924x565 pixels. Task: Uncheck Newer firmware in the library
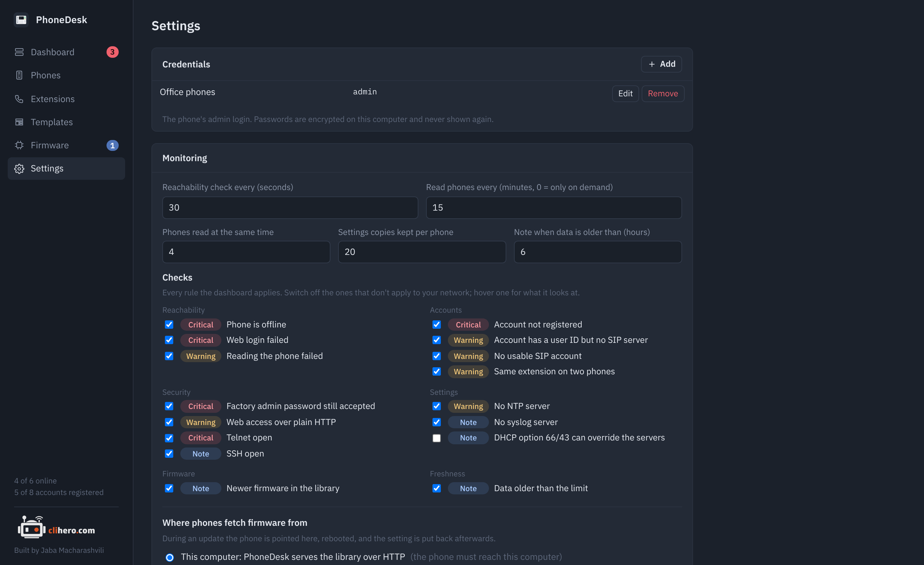(x=169, y=488)
